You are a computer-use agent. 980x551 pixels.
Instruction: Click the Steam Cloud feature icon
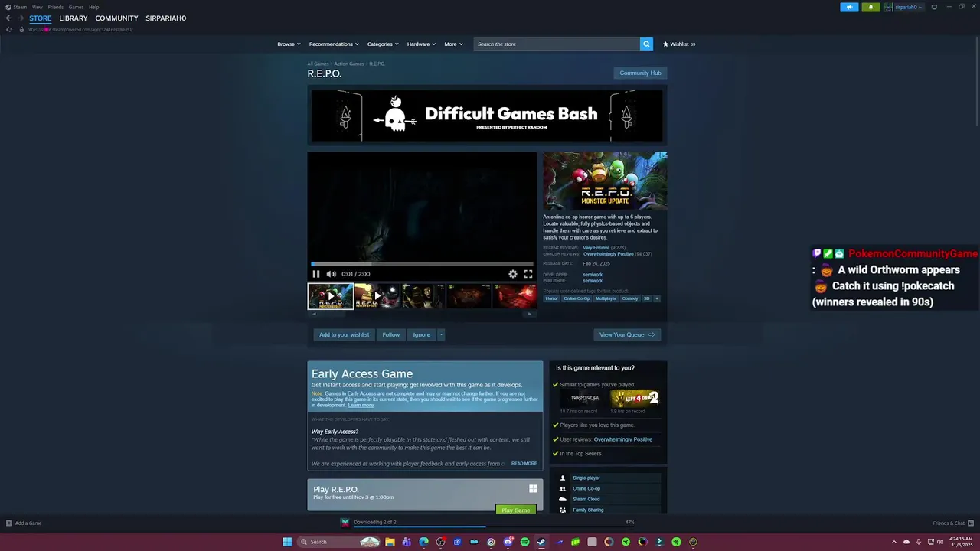pos(563,499)
